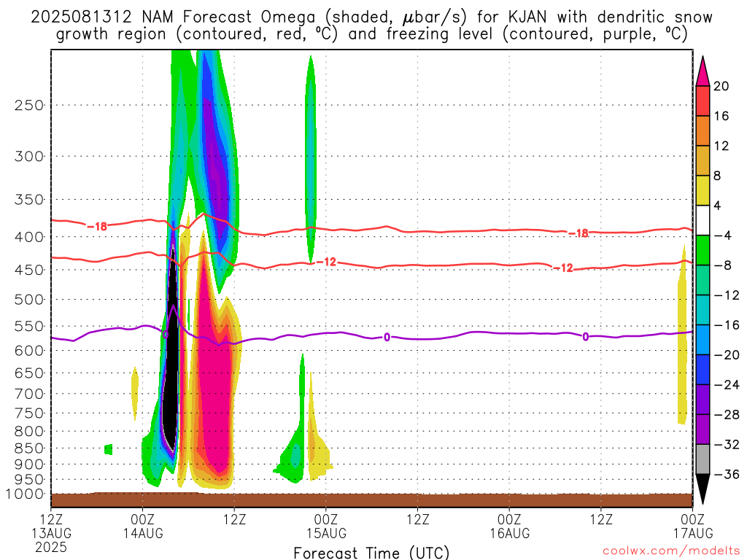Click the red swatch between 16 and 20
747x560 pixels.
tap(703, 101)
